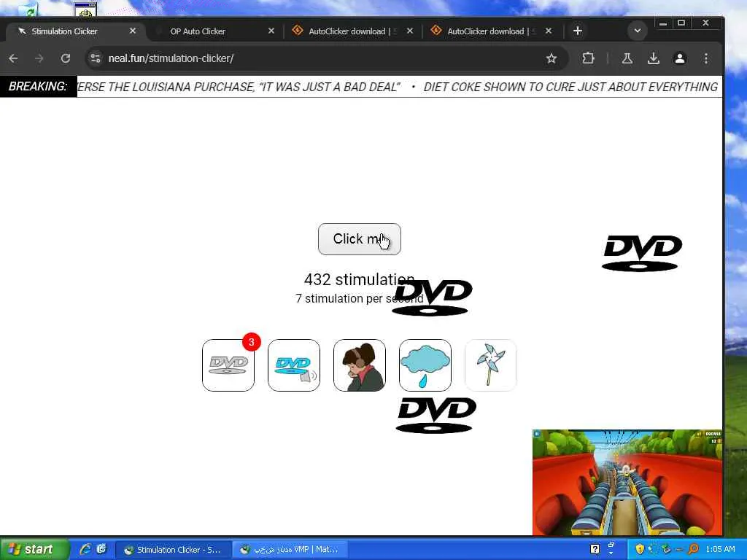Click the bouncing DVD logo under the rain cloud
747x560 pixels.
(436, 416)
